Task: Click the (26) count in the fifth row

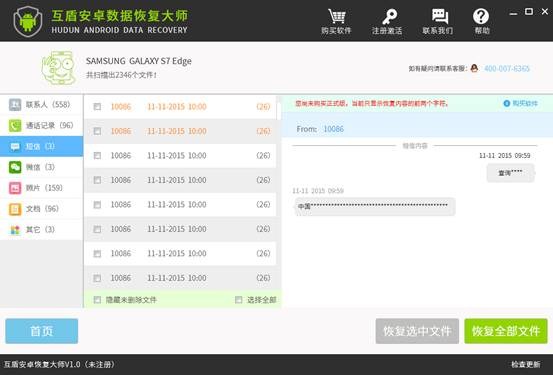Action: pyautogui.click(x=263, y=205)
